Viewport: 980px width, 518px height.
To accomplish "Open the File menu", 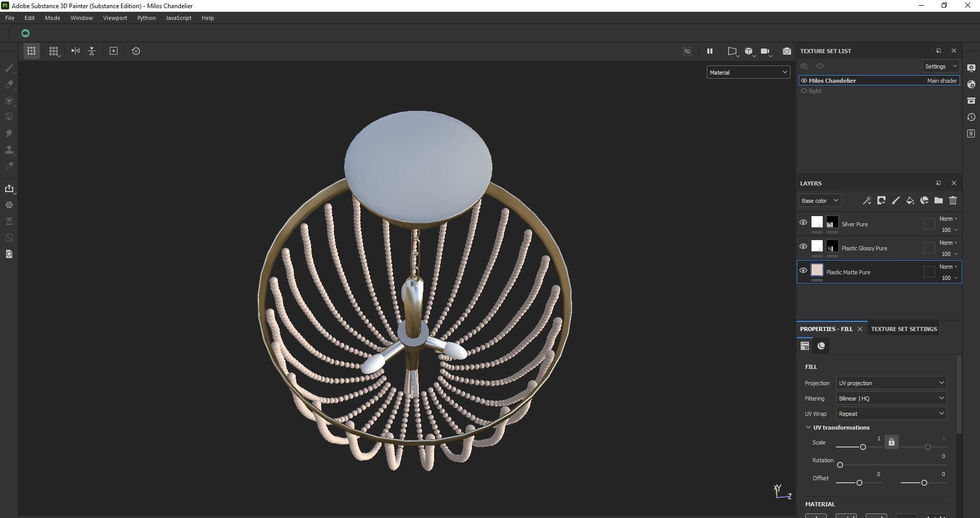I will coord(10,18).
